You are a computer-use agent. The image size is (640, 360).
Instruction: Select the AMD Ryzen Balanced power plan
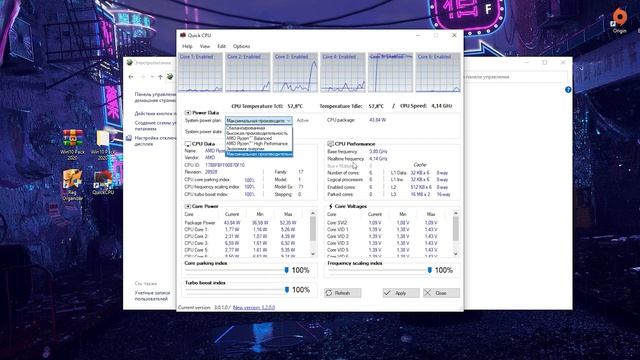coord(259,138)
